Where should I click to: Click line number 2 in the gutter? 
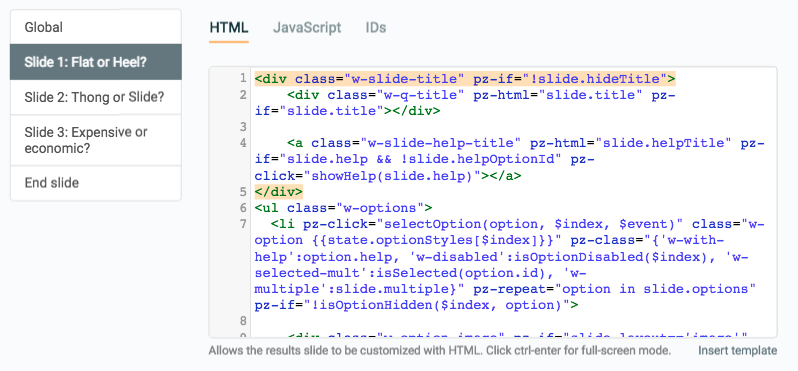(x=243, y=95)
